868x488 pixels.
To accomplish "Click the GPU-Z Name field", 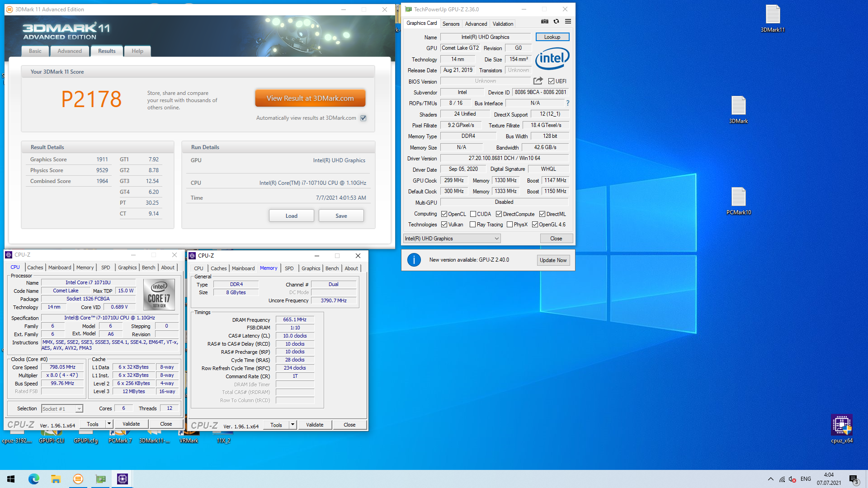I will 485,37.
